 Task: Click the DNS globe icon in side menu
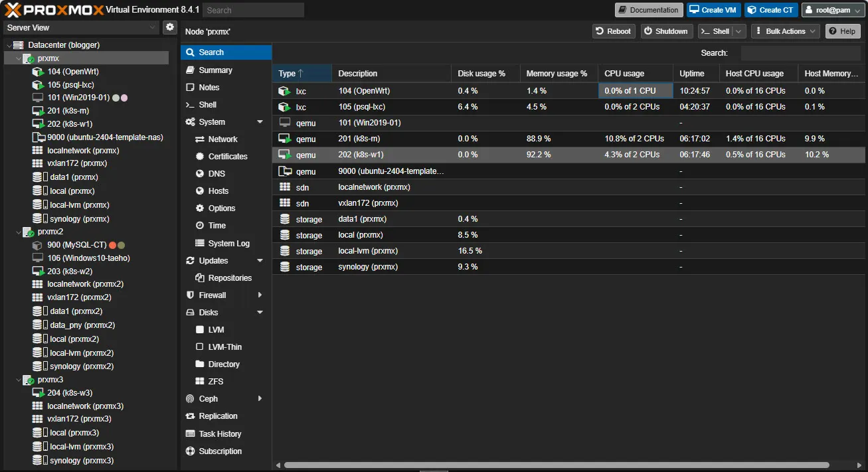tap(200, 174)
